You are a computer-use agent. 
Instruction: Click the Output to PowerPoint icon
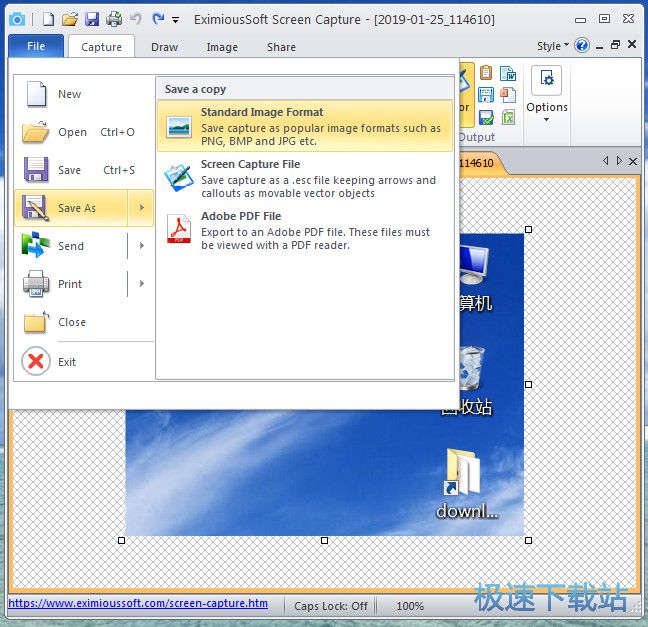pos(508,96)
